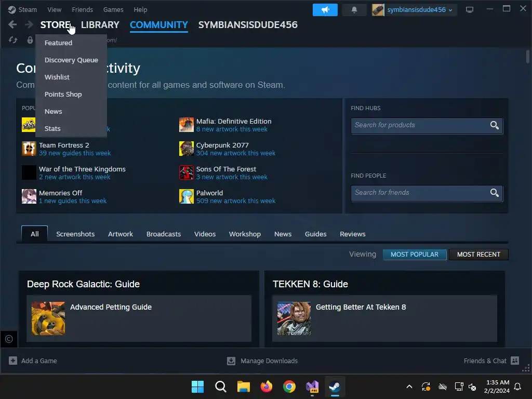This screenshot has height=399, width=532.
Task: Switch to the Broadcasts tab
Action: pos(164,234)
